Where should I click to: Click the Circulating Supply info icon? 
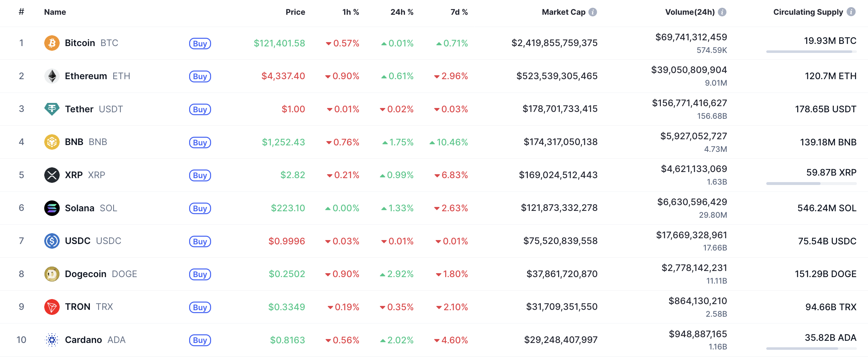point(851,12)
